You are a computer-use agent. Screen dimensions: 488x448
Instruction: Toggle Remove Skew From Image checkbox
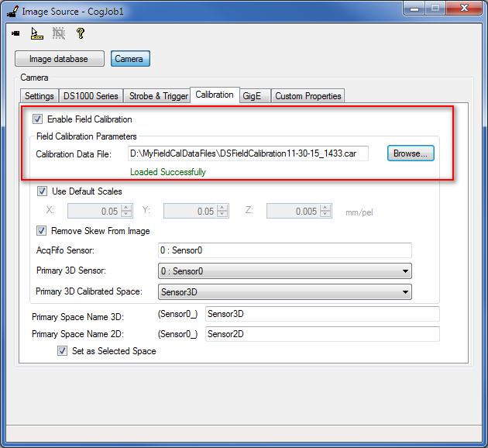[41, 231]
